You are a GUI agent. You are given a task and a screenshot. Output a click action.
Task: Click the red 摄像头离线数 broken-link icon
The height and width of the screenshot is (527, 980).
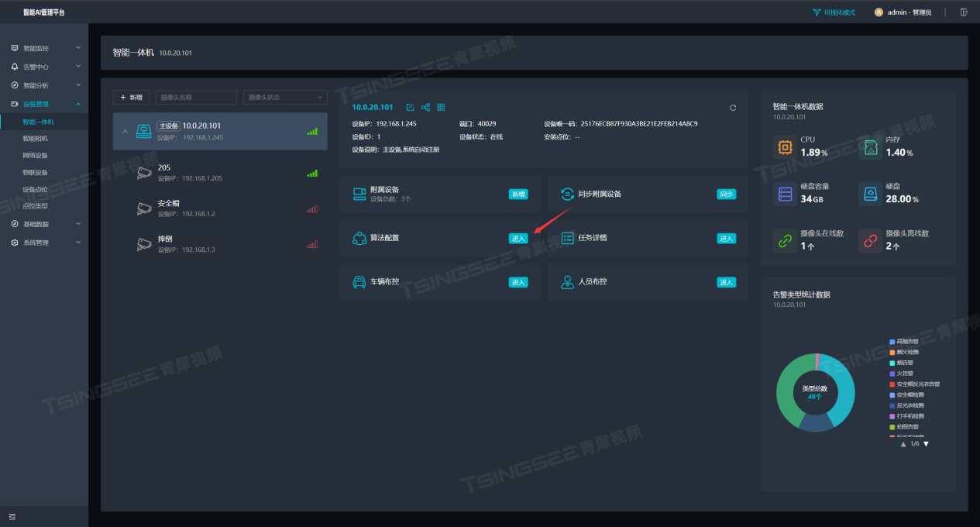[871, 241]
